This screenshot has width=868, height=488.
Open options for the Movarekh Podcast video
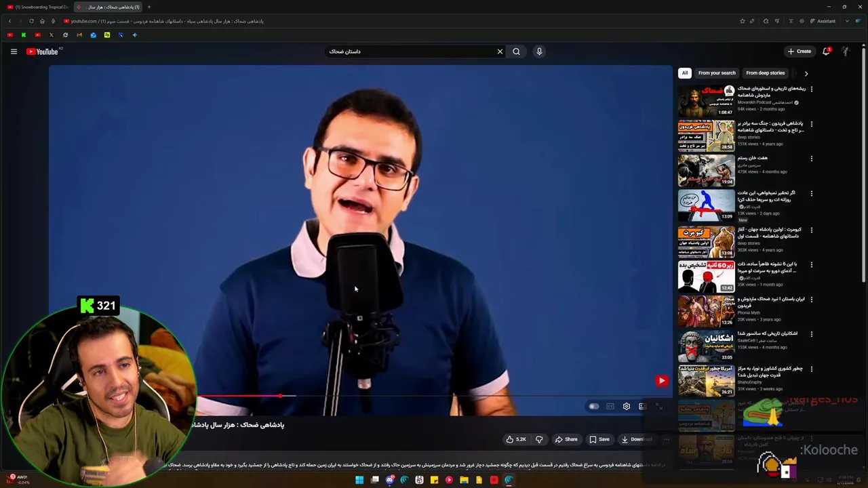click(811, 89)
